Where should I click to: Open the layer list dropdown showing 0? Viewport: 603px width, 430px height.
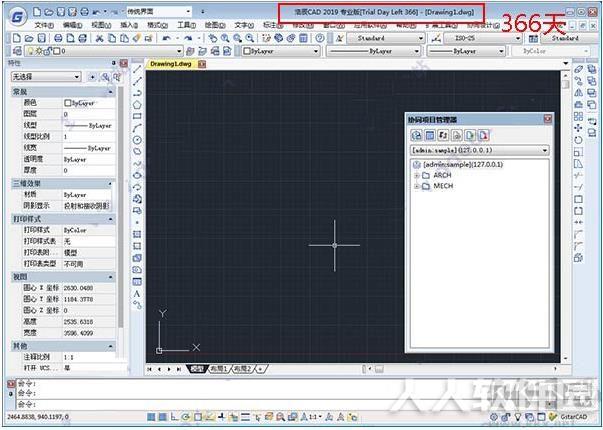click(x=103, y=51)
